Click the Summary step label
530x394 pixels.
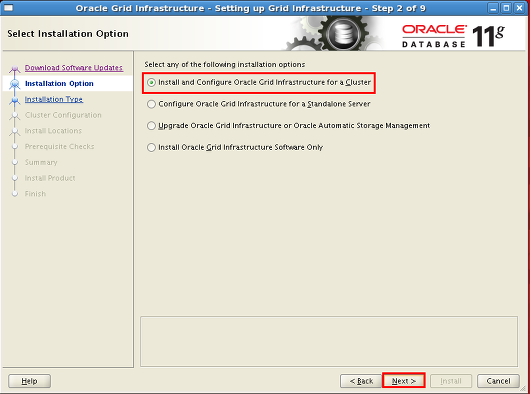(x=41, y=163)
